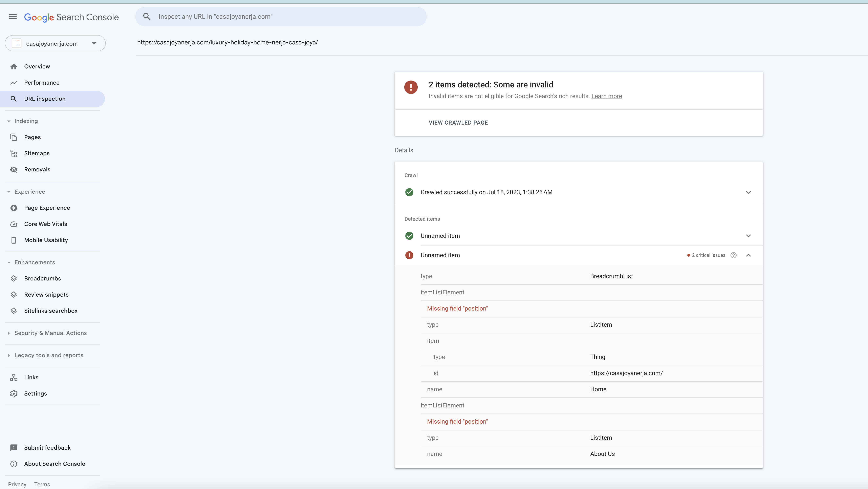
Task: Click the Mobile Usability phone icon
Action: (x=14, y=240)
